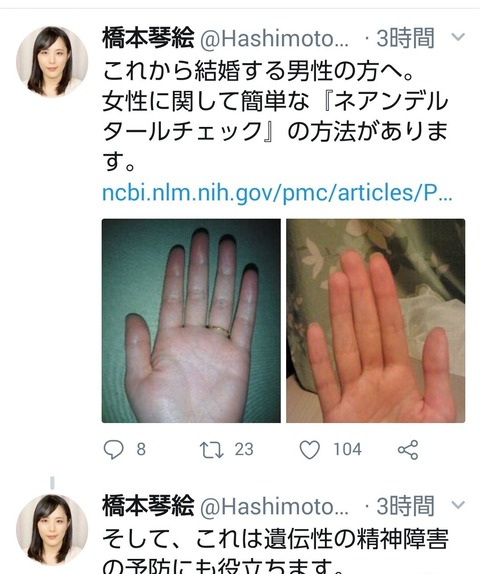Tap the share icon under the tweet

point(408,450)
